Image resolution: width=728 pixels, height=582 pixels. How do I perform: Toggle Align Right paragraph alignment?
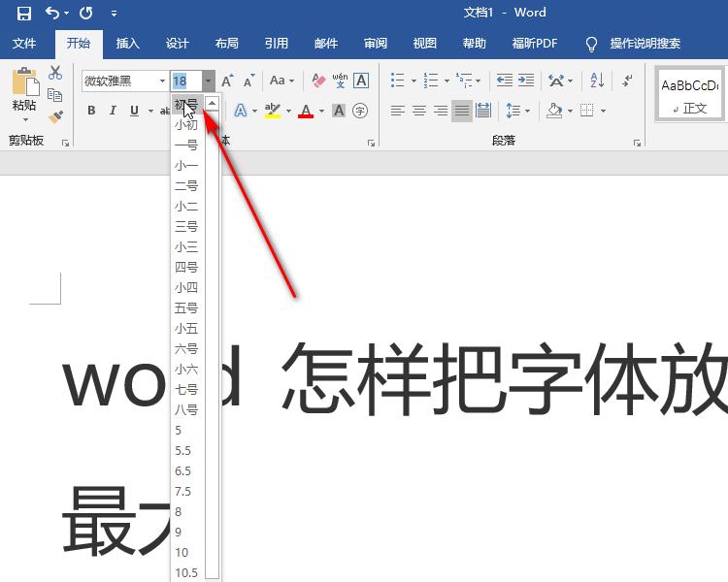pyautogui.click(x=441, y=111)
